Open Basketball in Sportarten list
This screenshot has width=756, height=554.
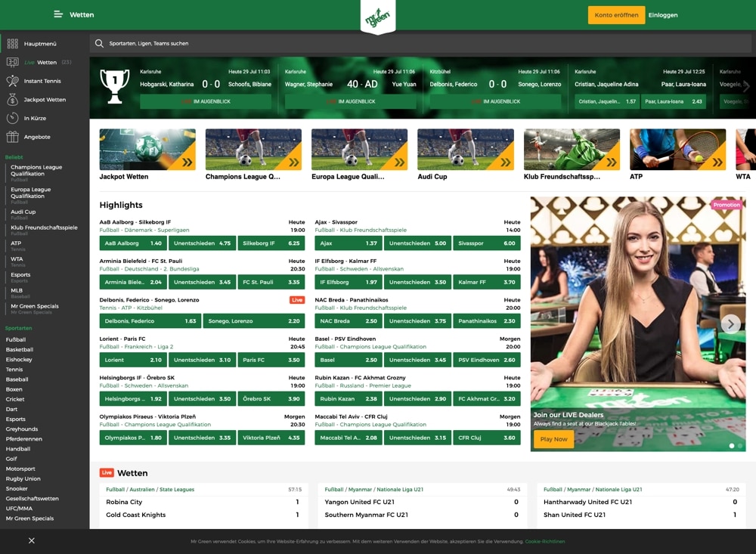[x=20, y=350]
